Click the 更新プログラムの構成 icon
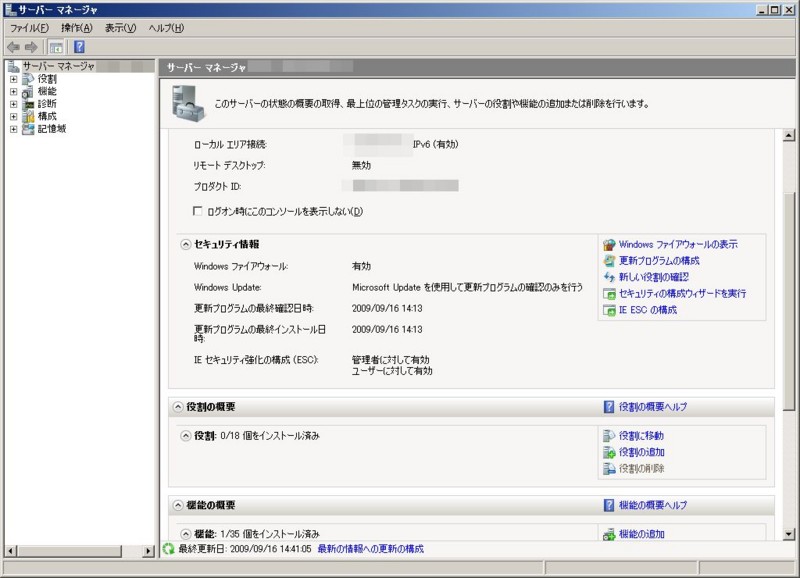Screen dimensions: 800x578 tap(608, 261)
